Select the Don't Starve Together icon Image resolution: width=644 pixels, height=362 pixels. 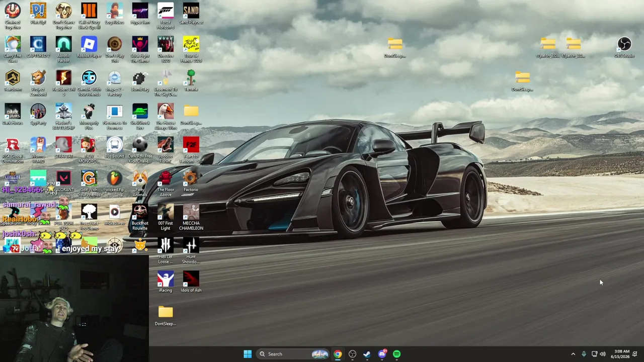63,16
